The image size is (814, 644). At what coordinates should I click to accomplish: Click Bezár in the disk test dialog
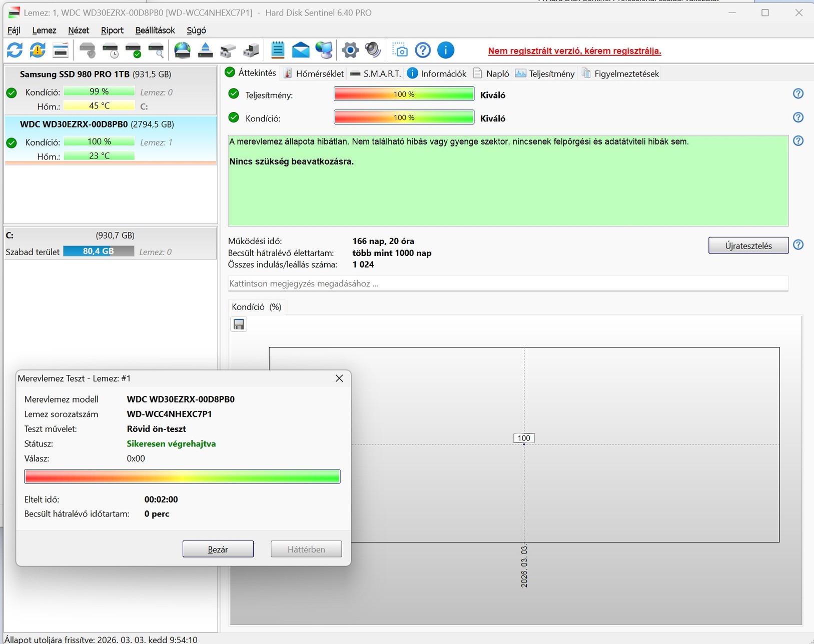pos(218,549)
